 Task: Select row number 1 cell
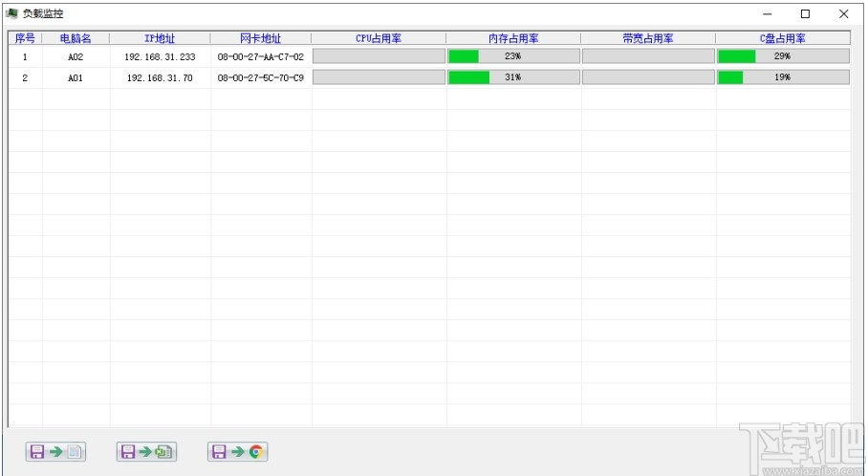click(x=25, y=56)
